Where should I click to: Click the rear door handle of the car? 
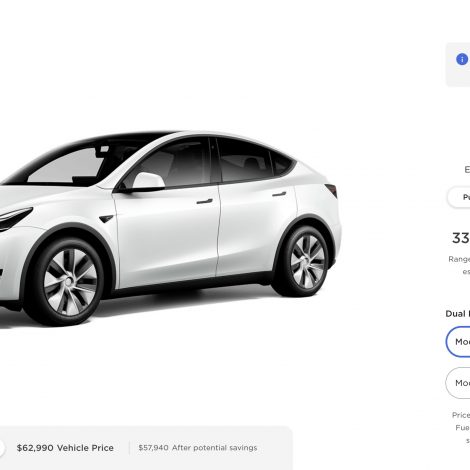[279, 194]
